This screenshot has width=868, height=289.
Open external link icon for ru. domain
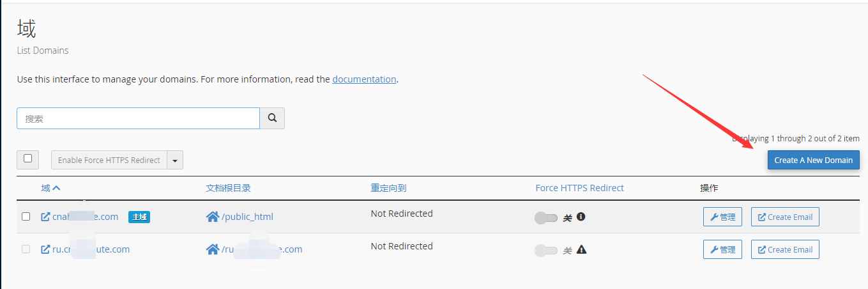coord(45,249)
